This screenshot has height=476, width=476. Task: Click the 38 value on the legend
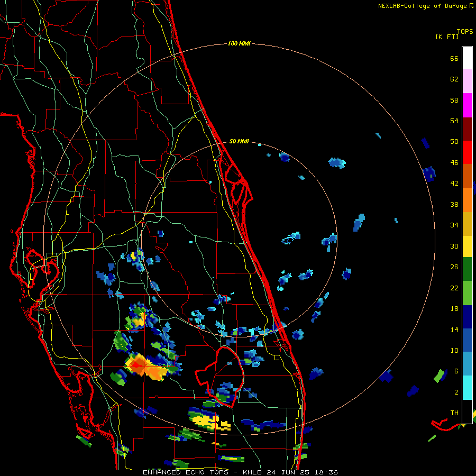[x=454, y=204]
